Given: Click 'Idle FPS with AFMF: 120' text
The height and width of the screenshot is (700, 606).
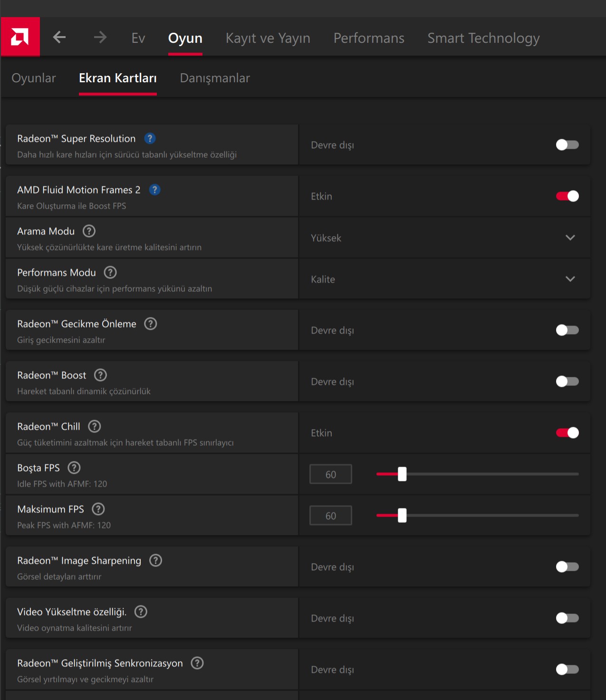Looking at the screenshot, I should (62, 484).
